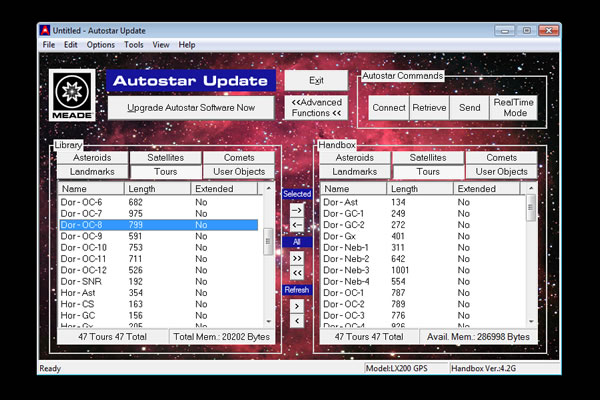Select Handbox Asteroids tab
Screen dimensions: 600x400
(355, 158)
